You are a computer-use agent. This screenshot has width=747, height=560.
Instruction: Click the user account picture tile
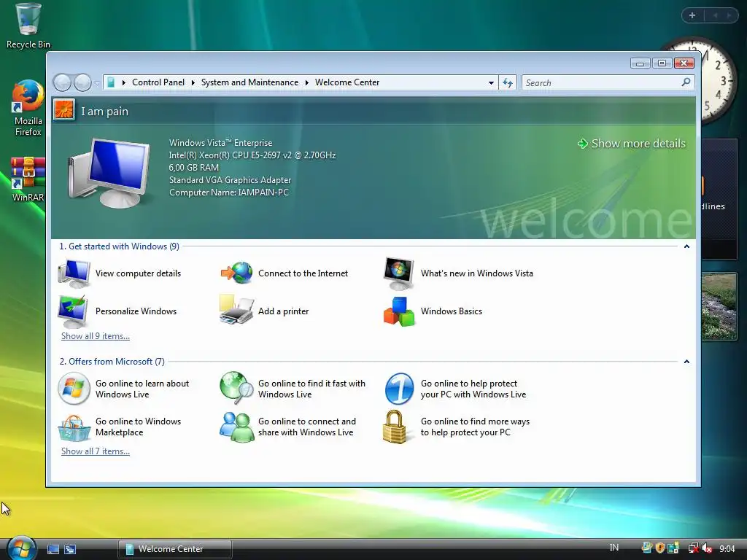pyautogui.click(x=64, y=109)
